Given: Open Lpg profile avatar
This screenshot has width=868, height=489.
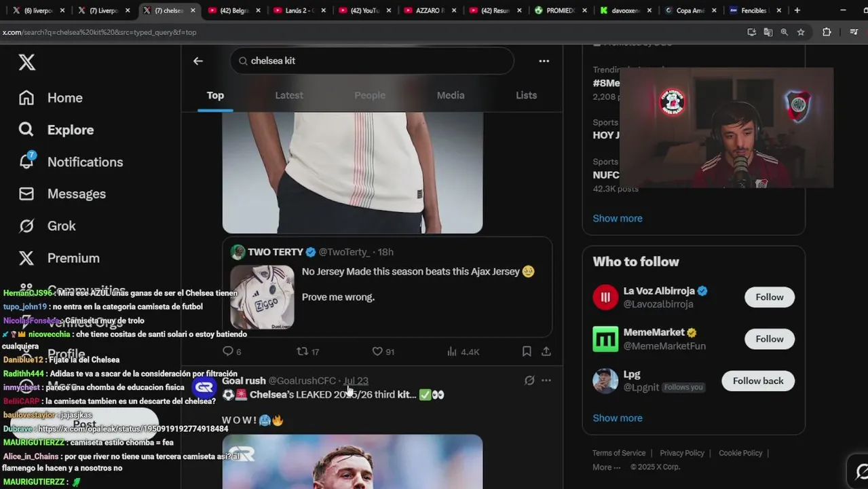Looking at the screenshot, I should coord(605,381).
